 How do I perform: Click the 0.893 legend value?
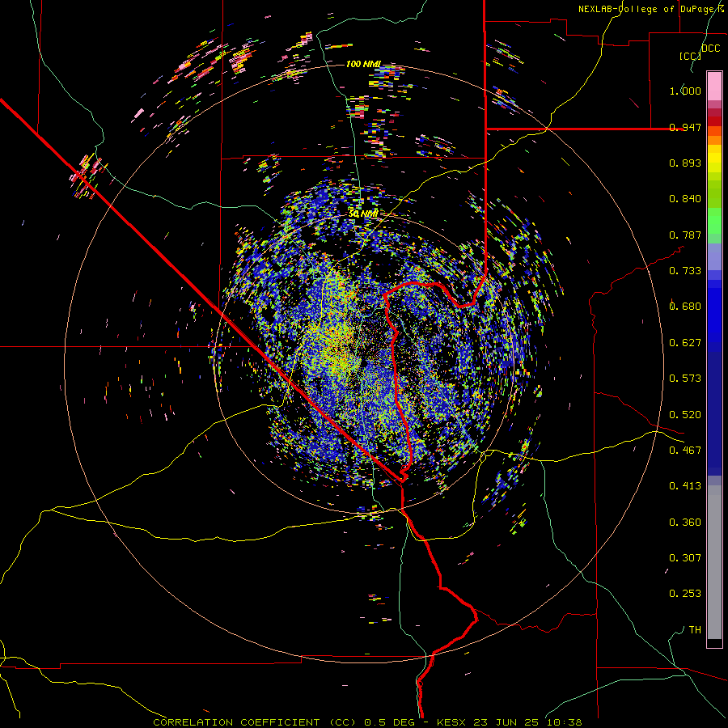click(x=685, y=163)
